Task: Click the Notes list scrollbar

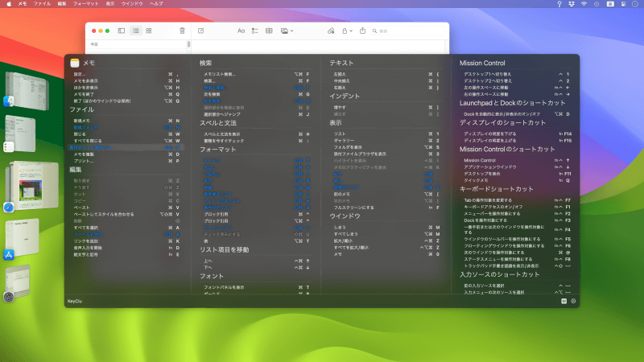Action: (188, 44)
